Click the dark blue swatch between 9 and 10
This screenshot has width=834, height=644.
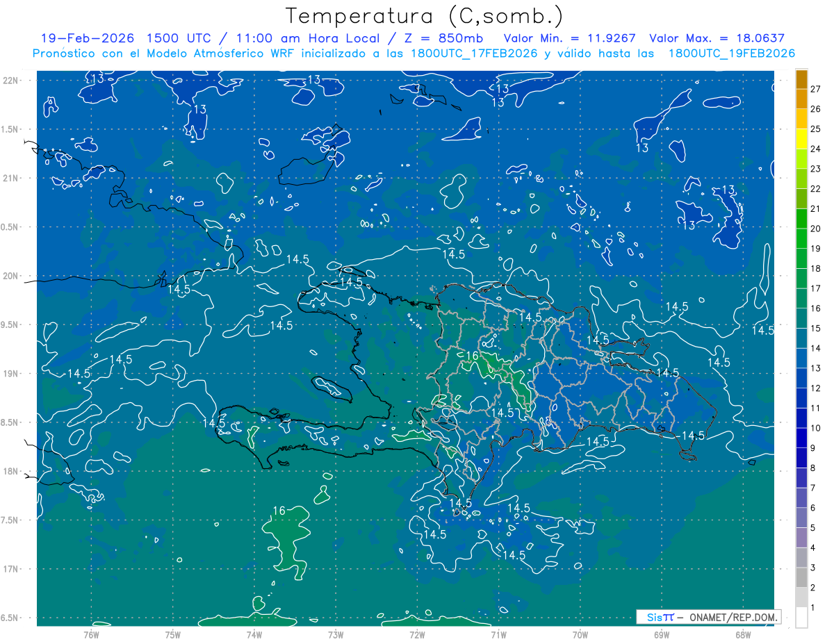[801, 438]
